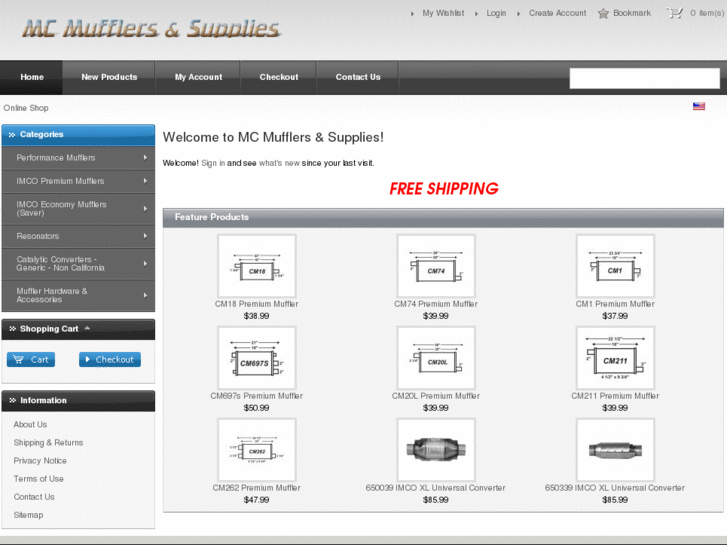Click the CM262 Premium Muffler title

[x=256, y=487]
